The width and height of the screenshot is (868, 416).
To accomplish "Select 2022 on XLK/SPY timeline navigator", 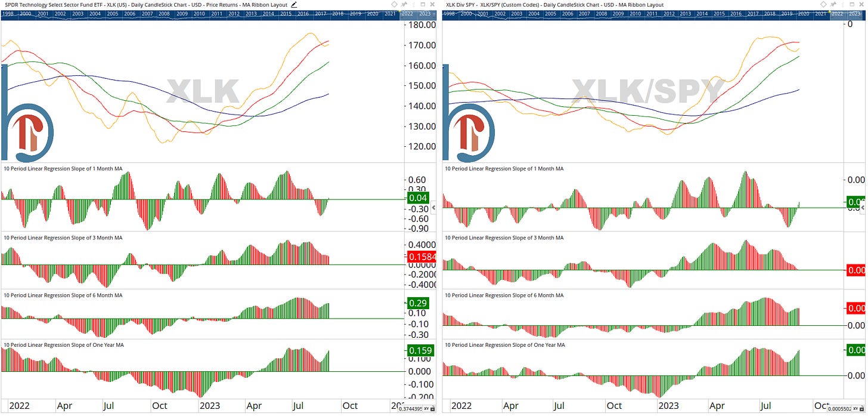I will click(x=838, y=13).
